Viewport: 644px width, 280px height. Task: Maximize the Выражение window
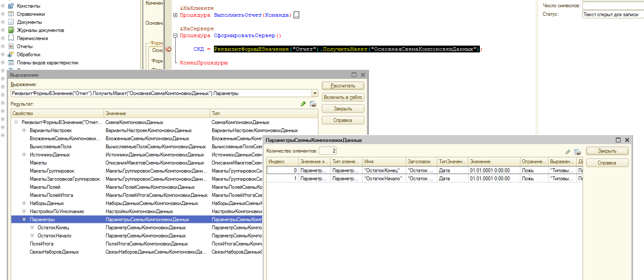point(354,75)
